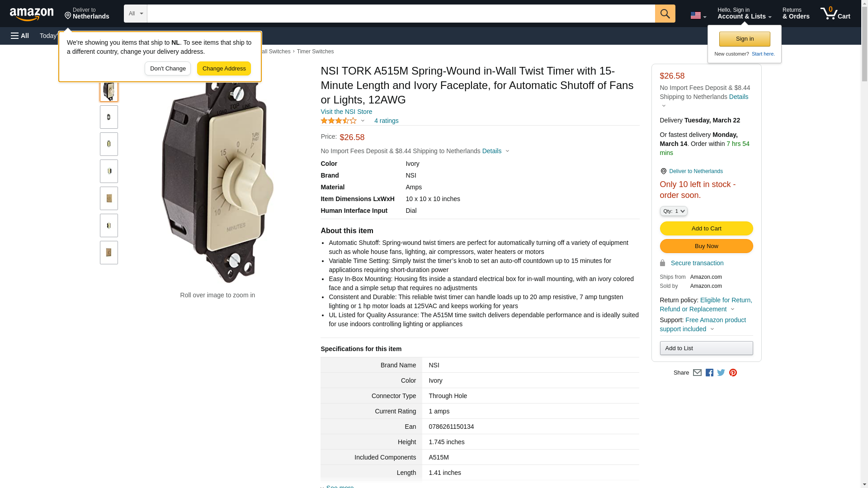Image resolution: width=868 pixels, height=488 pixels.
Task: Open the language flag selector
Action: pos(698,15)
